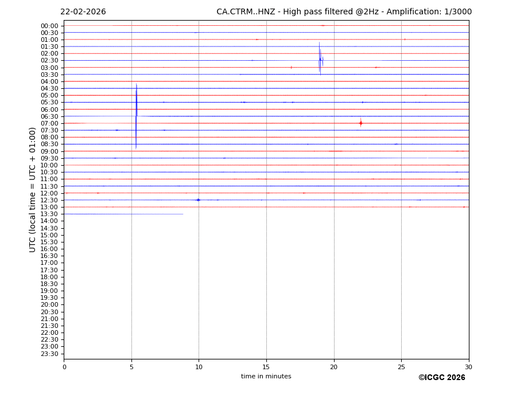The image size is (532, 399).
Task: Click the x-axis tick labeled 0
Action: pyautogui.click(x=64, y=367)
